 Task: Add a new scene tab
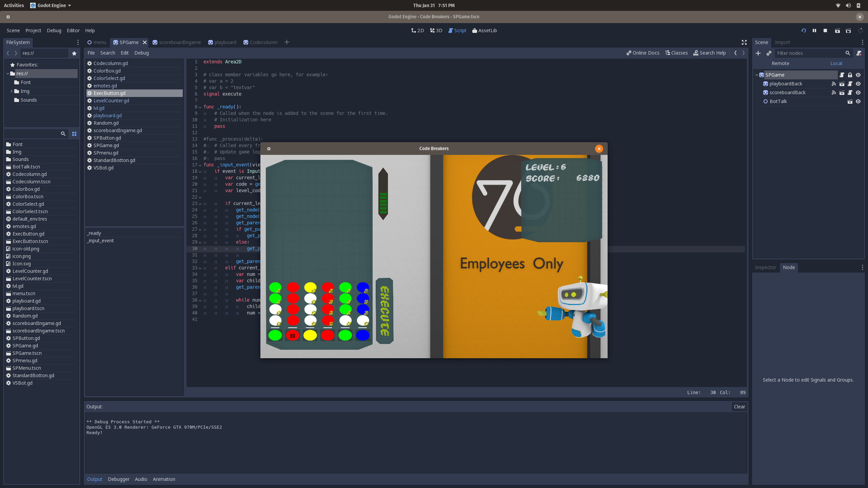tap(287, 42)
